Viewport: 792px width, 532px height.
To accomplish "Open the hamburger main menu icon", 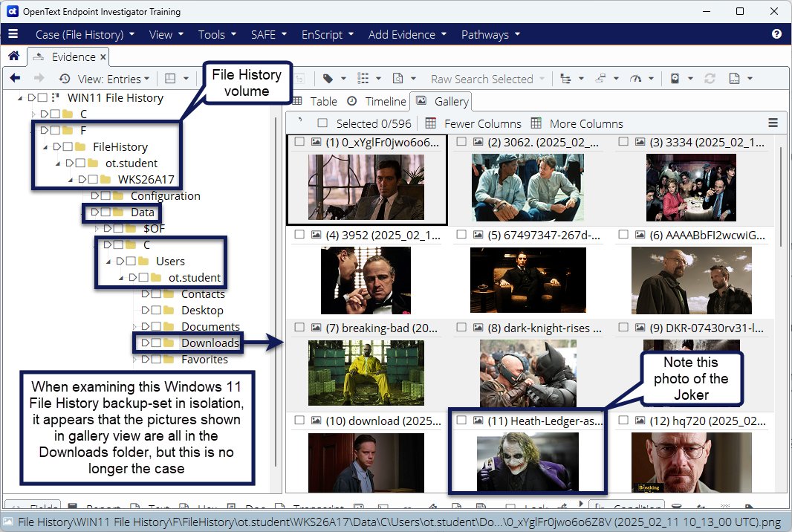I will click(x=13, y=34).
